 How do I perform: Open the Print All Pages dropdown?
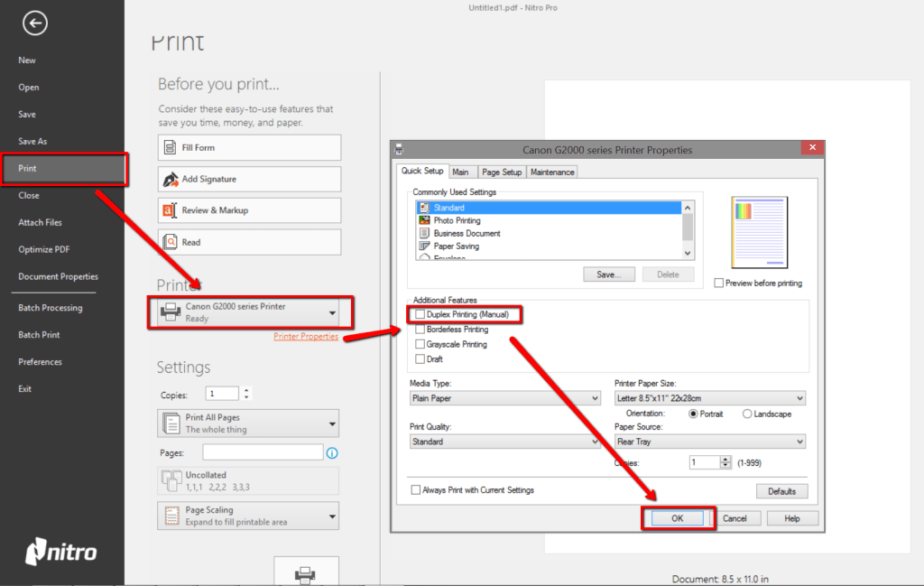tap(332, 423)
